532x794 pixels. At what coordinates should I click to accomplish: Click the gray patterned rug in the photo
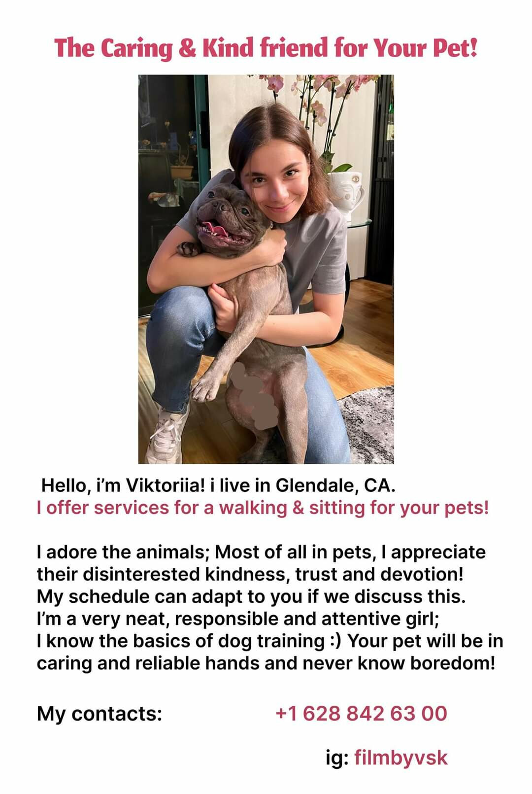tap(367, 424)
